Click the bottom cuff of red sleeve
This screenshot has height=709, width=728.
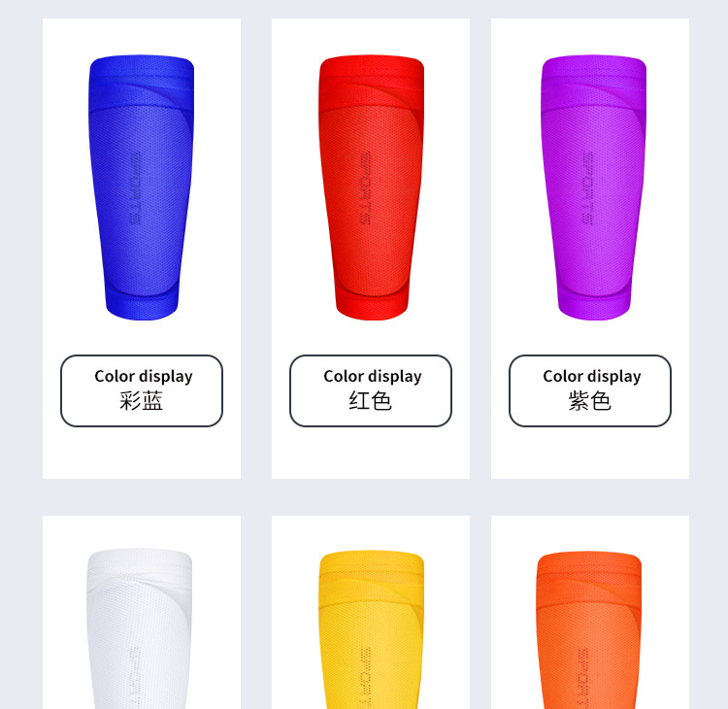[372, 305]
